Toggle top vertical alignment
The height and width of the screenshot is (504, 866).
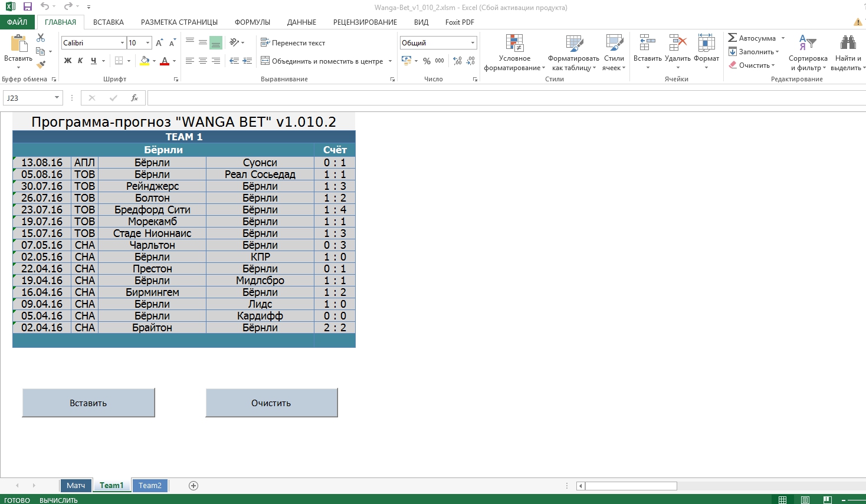[190, 42]
